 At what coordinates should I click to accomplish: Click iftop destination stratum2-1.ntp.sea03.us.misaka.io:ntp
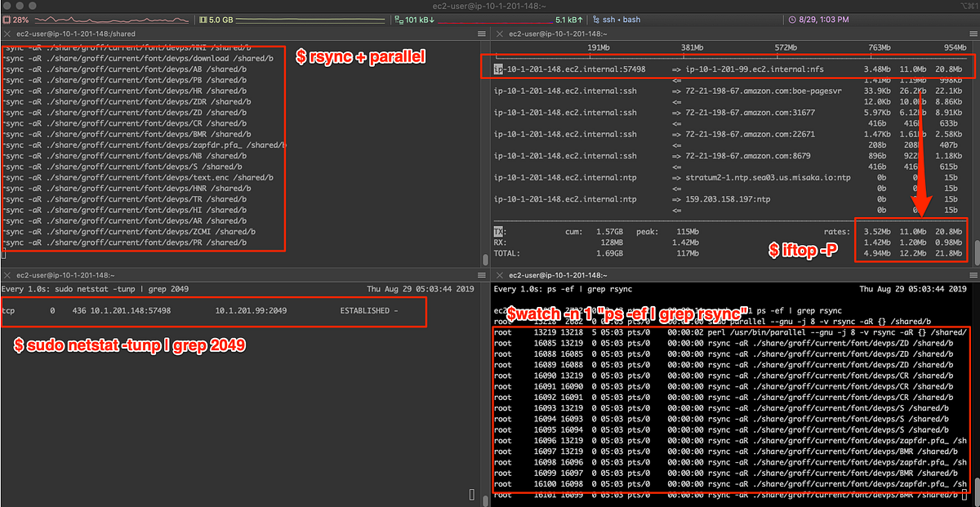(768, 177)
